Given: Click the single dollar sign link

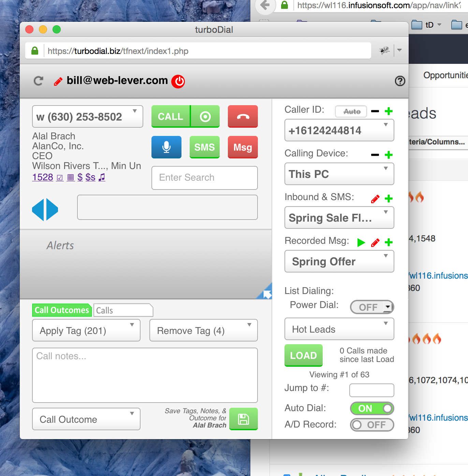Looking at the screenshot, I should point(80,177).
